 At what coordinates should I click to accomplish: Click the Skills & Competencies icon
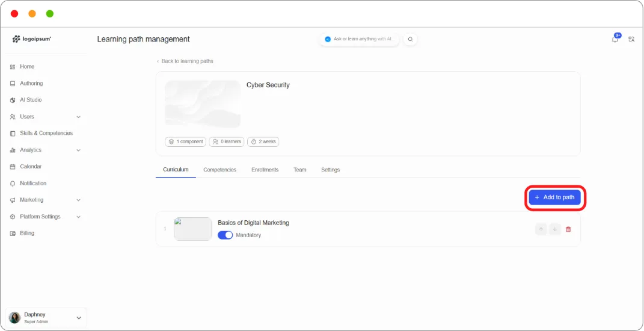click(x=12, y=133)
